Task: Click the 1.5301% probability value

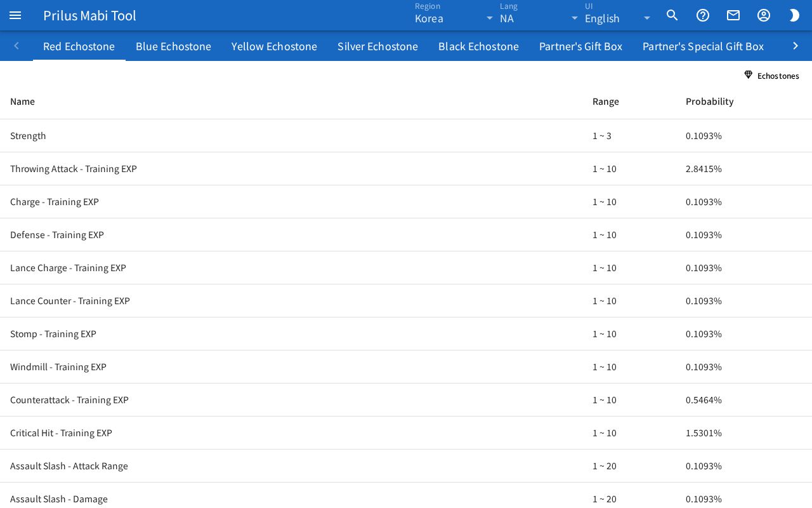Action: [704, 433]
